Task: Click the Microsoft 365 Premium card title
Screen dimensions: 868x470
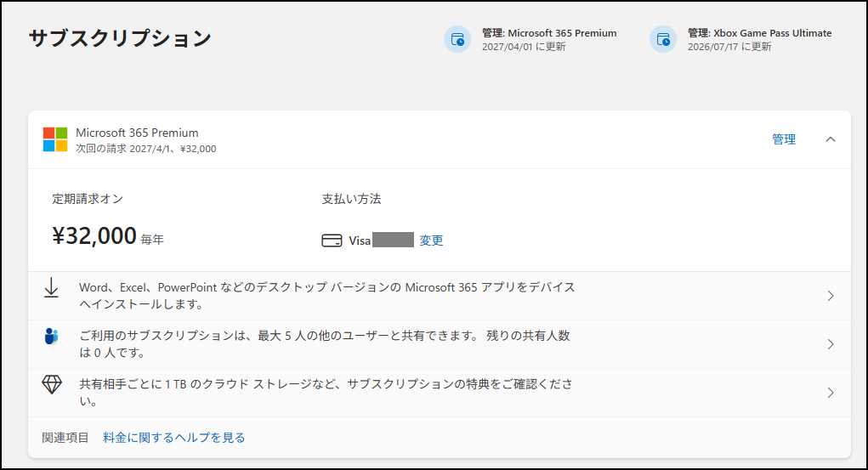Action: 137,133
